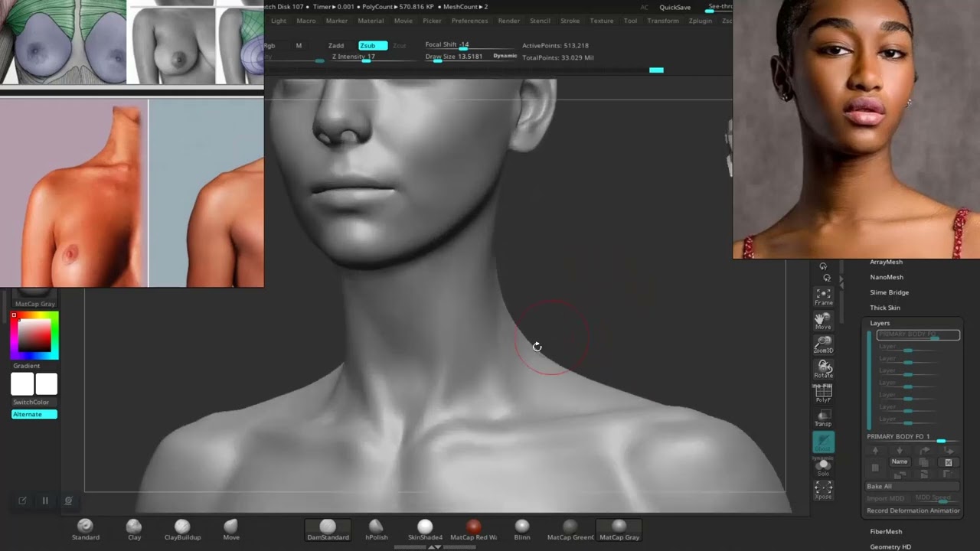
Task: Expand the Slime Bridge subpalette
Action: (x=889, y=292)
